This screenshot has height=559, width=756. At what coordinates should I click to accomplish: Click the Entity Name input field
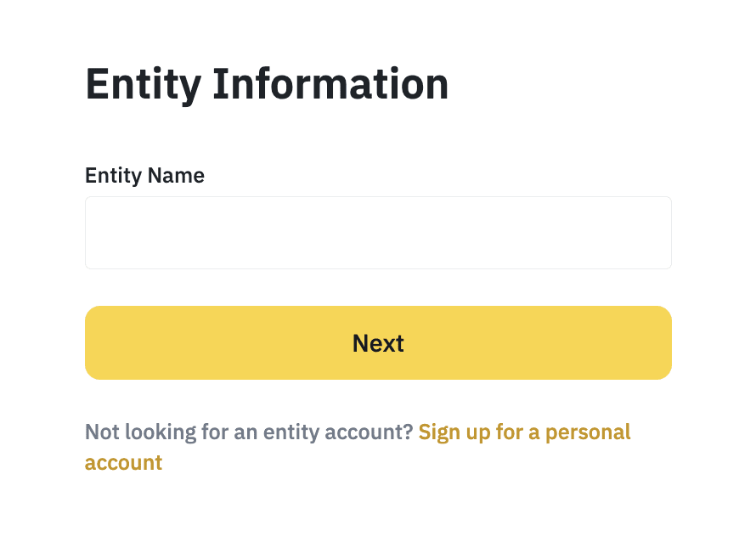(x=378, y=233)
